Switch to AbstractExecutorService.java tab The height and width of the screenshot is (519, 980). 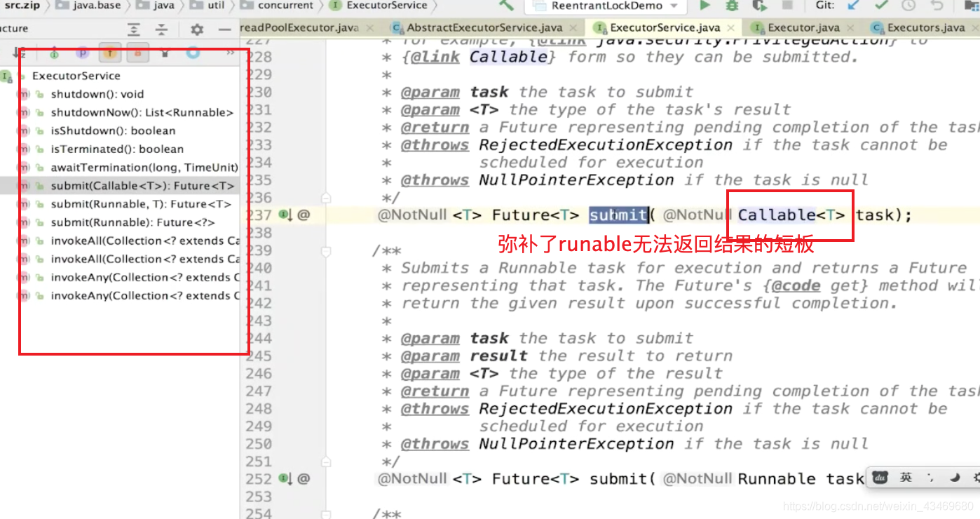(x=485, y=27)
